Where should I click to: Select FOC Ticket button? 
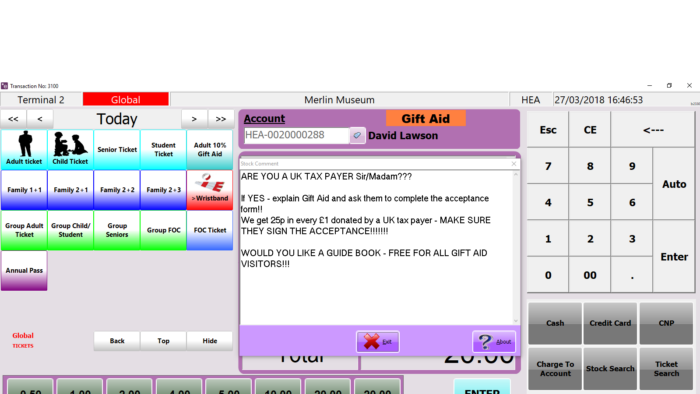pyautogui.click(x=210, y=230)
